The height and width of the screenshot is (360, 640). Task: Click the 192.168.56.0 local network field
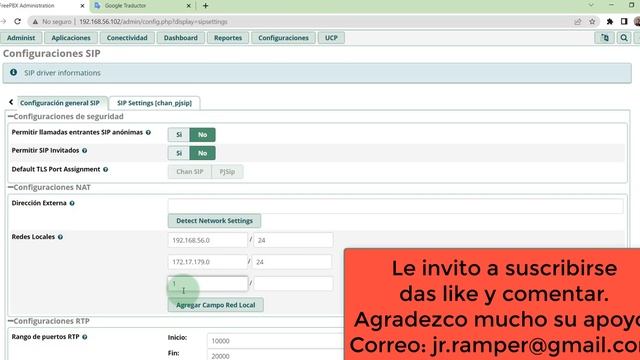207,240
